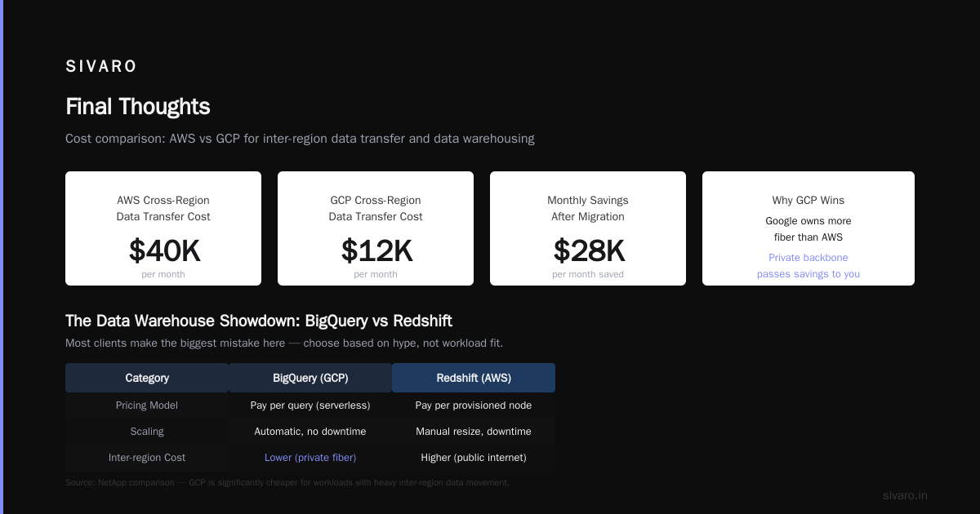Click 'Manual resize, downtime' cell

[474, 432]
